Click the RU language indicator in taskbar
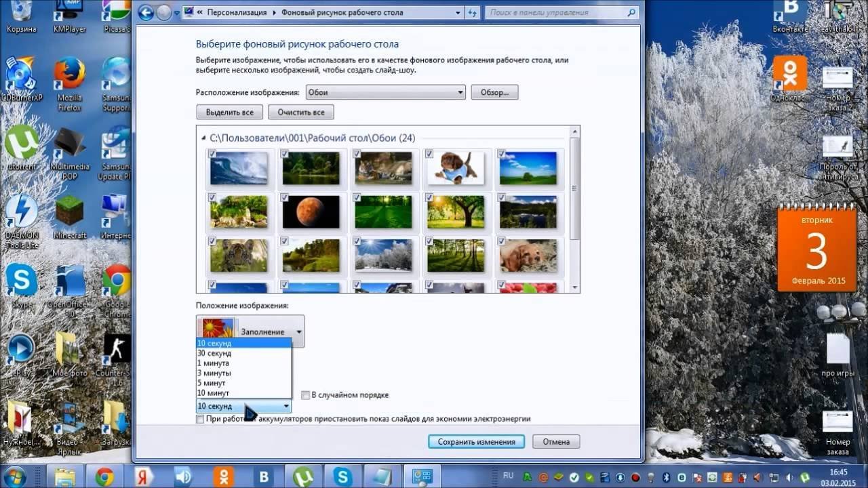Image resolution: width=868 pixels, height=488 pixels. (509, 476)
